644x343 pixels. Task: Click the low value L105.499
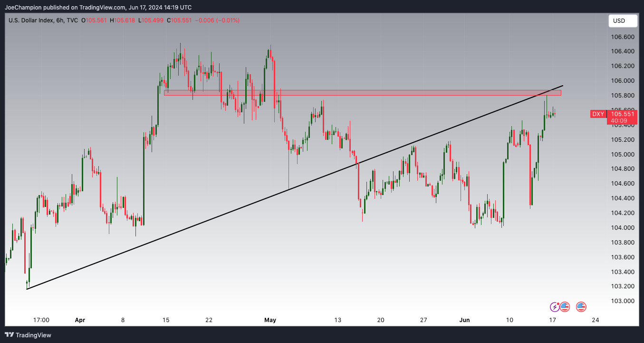(x=151, y=20)
